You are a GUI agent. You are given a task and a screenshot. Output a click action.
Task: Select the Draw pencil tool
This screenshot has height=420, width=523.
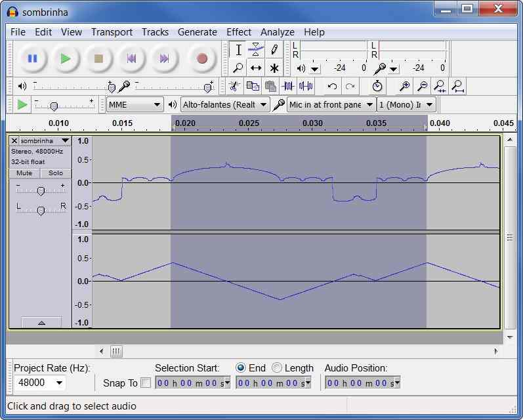pyautogui.click(x=274, y=50)
